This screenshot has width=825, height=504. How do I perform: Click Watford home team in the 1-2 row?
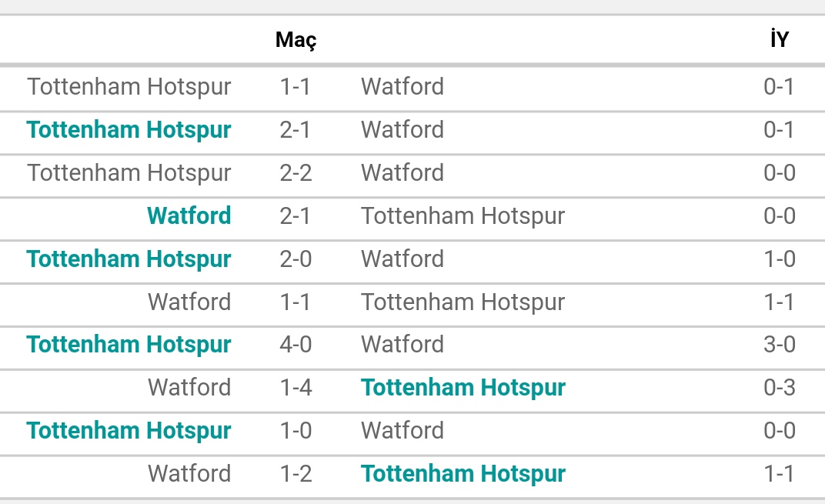tap(189, 474)
